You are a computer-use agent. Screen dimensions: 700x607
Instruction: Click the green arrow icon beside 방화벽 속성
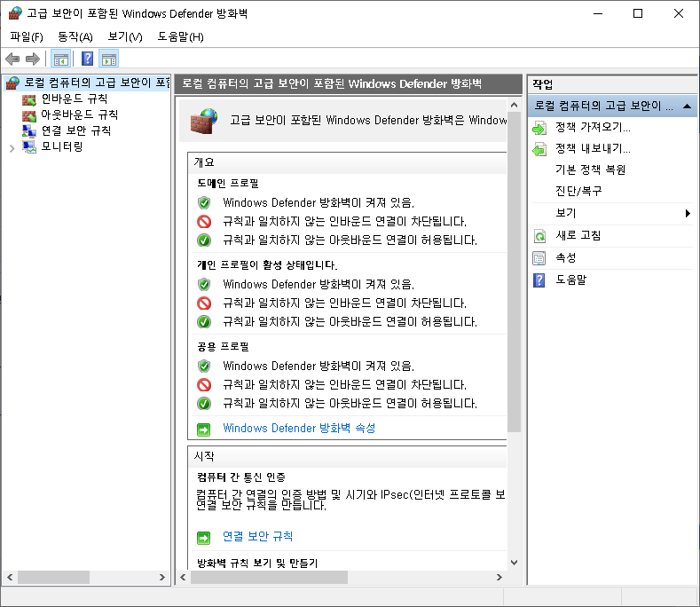(203, 430)
